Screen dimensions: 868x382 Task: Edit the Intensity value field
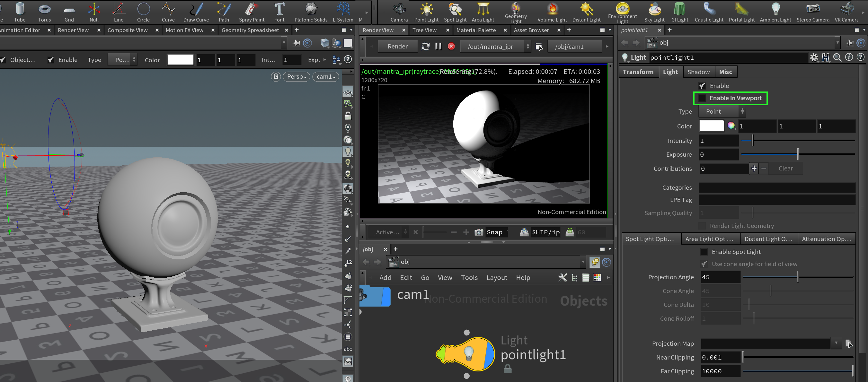click(x=718, y=140)
